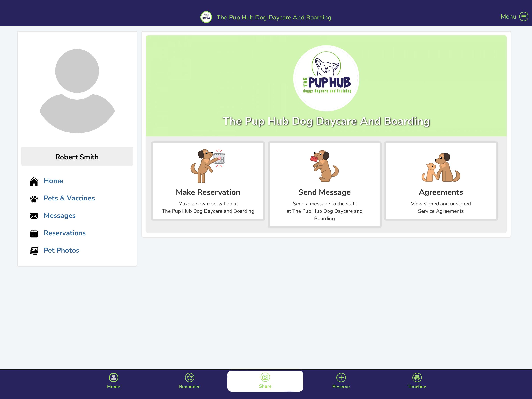View Reservations from sidebar
The width and height of the screenshot is (532, 399).
pyautogui.click(x=65, y=233)
